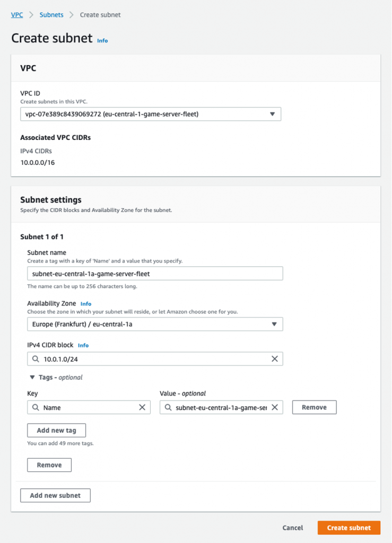Open Info link beside Create subnet title

coord(102,40)
